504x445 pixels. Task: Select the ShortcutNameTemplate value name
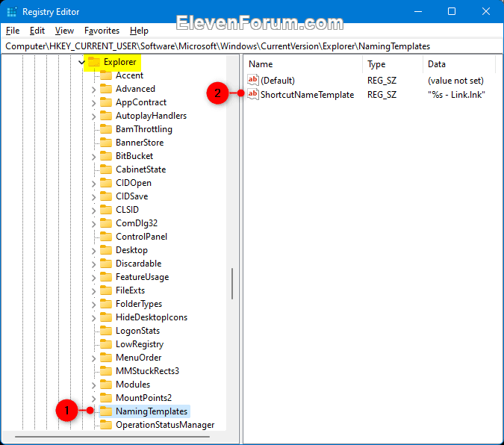(x=308, y=95)
